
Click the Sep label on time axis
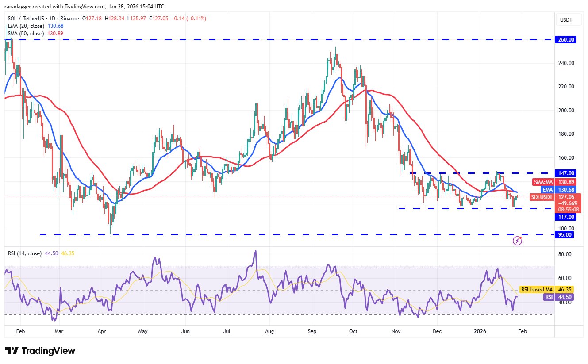[x=312, y=331]
